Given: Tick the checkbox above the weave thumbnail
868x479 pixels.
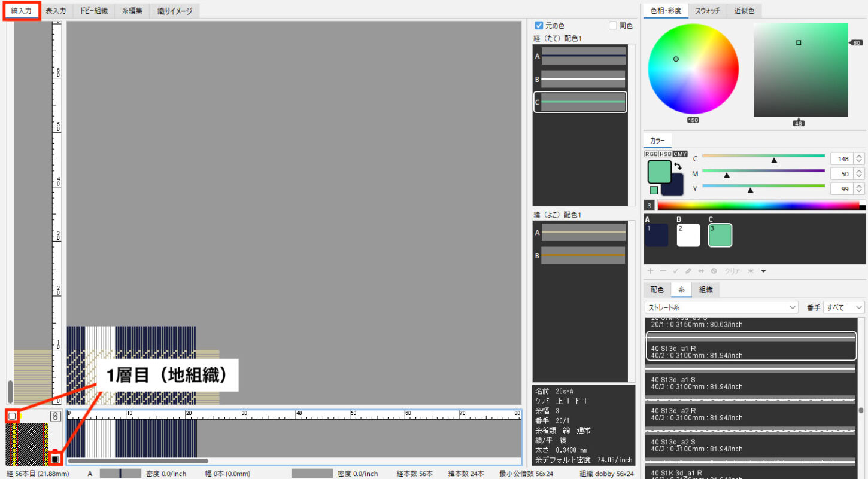Looking at the screenshot, I should pyautogui.click(x=12, y=416).
